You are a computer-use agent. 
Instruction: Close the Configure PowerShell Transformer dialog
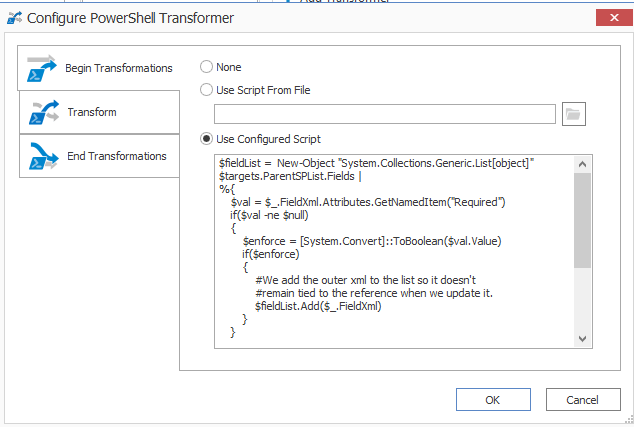click(613, 17)
